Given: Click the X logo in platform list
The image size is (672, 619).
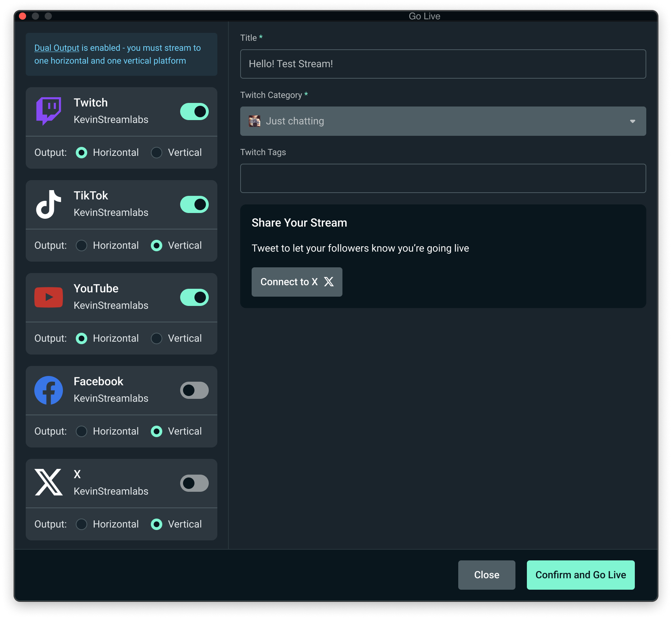Looking at the screenshot, I should [49, 482].
